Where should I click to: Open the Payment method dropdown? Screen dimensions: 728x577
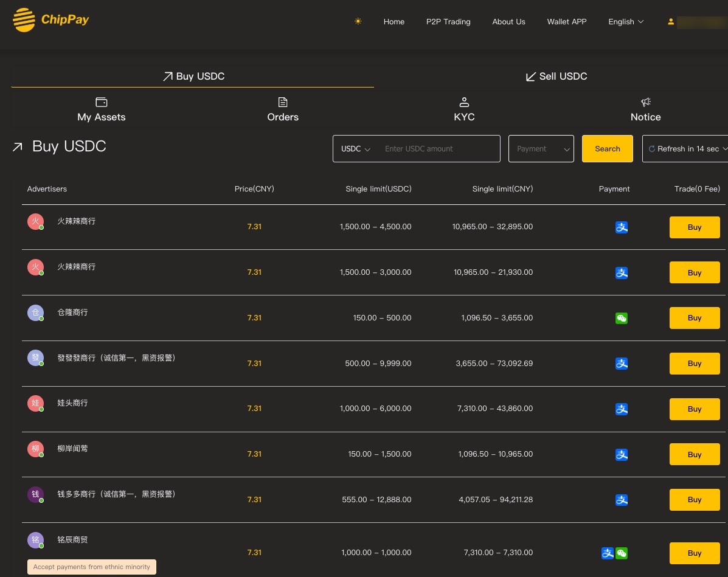(541, 148)
